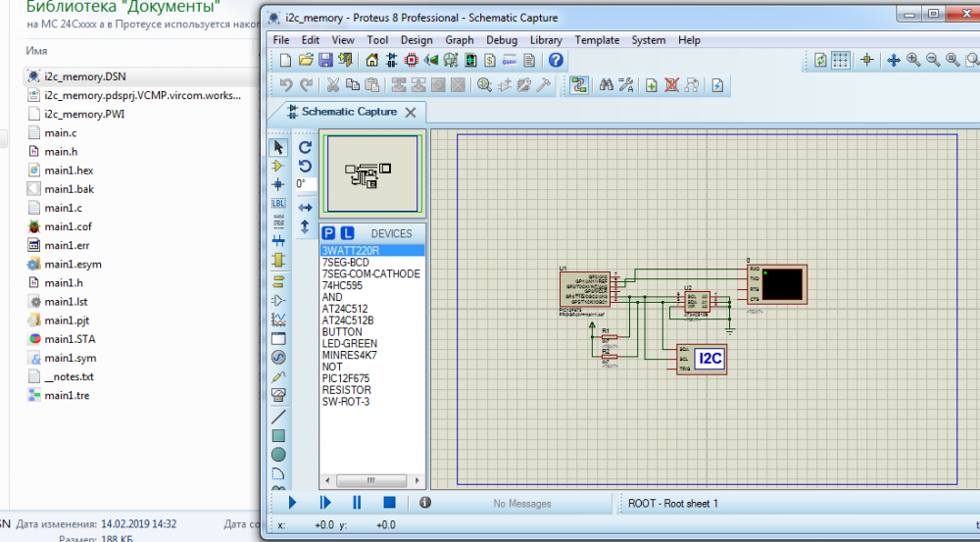Open the Library menu

point(546,40)
